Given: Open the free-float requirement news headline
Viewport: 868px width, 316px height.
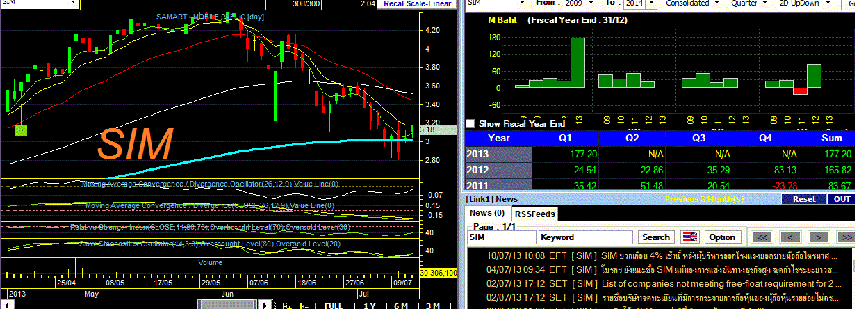Looking at the screenshot, I should point(721,283).
